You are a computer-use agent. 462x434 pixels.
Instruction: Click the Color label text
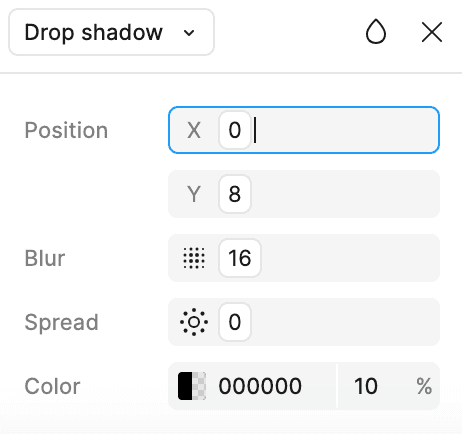(x=52, y=386)
